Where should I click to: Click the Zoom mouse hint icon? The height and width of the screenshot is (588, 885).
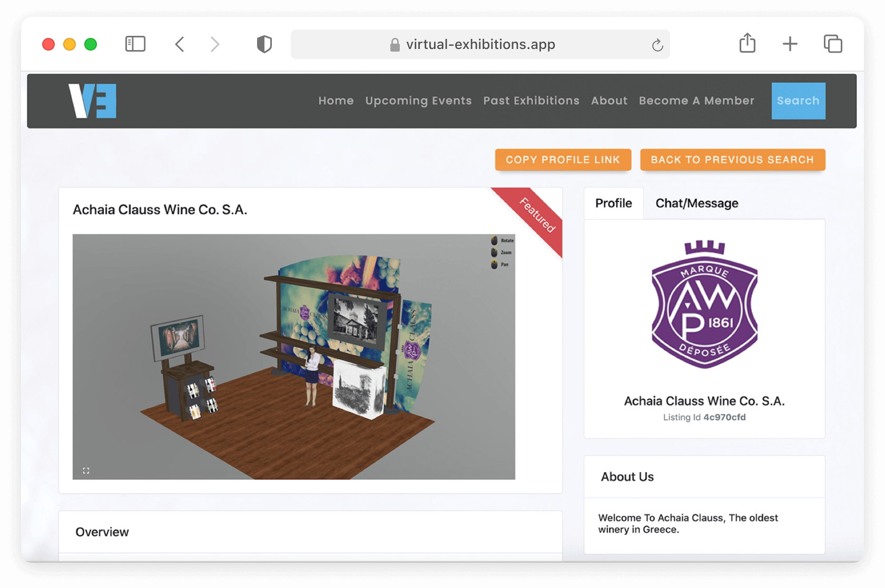tap(494, 252)
